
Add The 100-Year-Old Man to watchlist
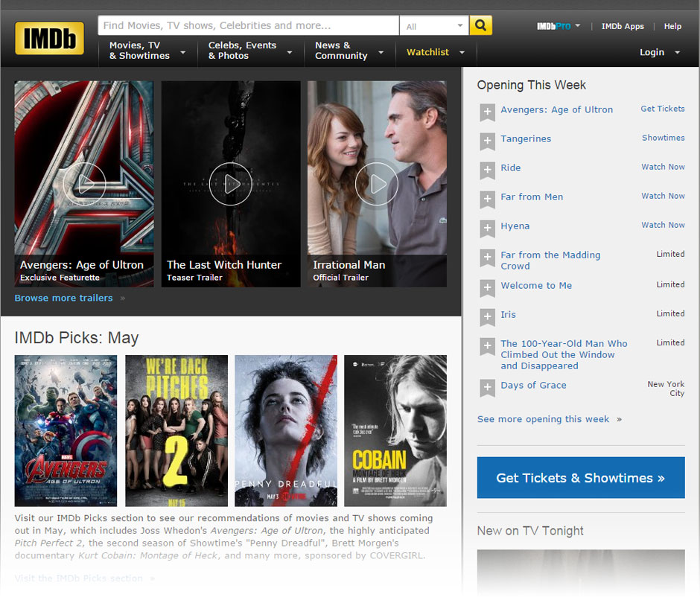[x=487, y=346]
